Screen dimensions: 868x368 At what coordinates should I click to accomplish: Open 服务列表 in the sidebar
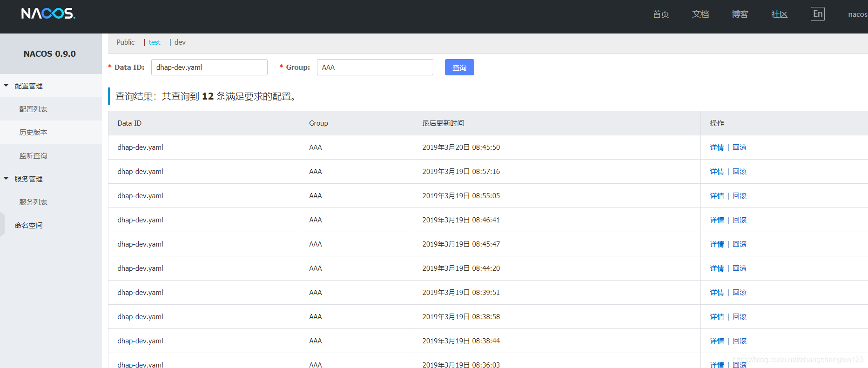(34, 202)
